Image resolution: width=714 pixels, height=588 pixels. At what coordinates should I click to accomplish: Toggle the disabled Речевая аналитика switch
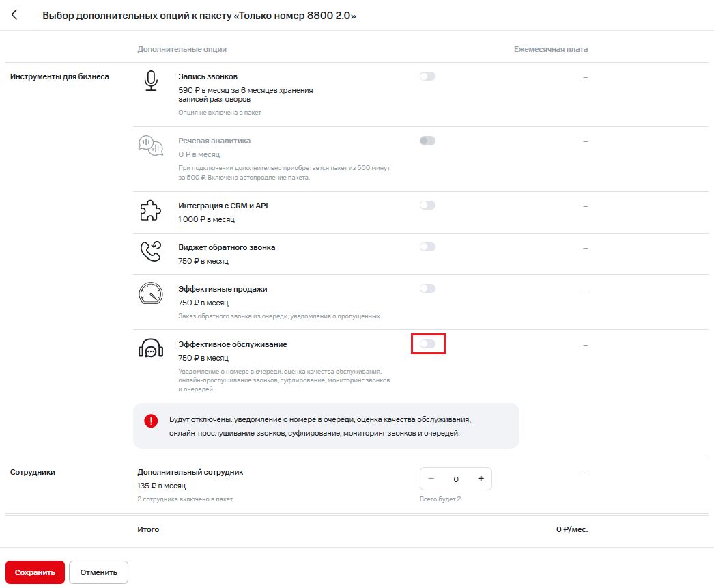click(427, 141)
